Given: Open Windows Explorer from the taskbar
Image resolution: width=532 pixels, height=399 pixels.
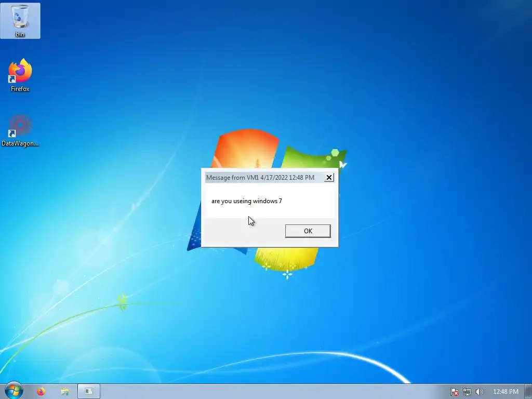Looking at the screenshot, I should [65, 392].
